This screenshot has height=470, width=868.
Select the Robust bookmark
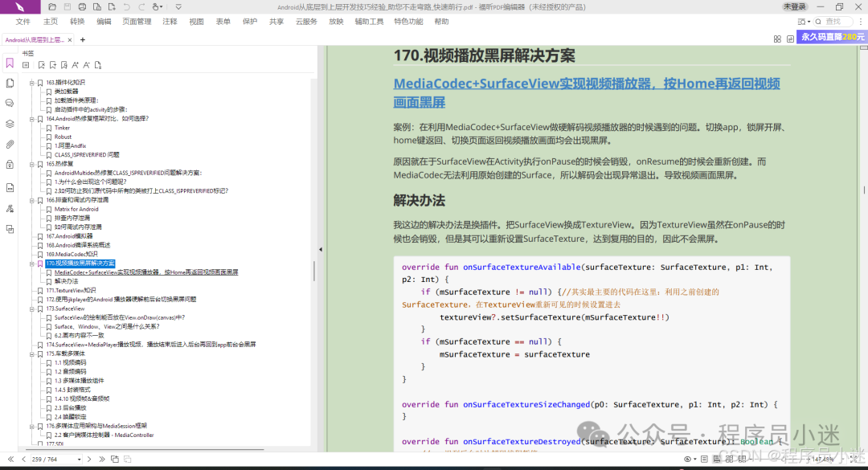click(63, 137)
